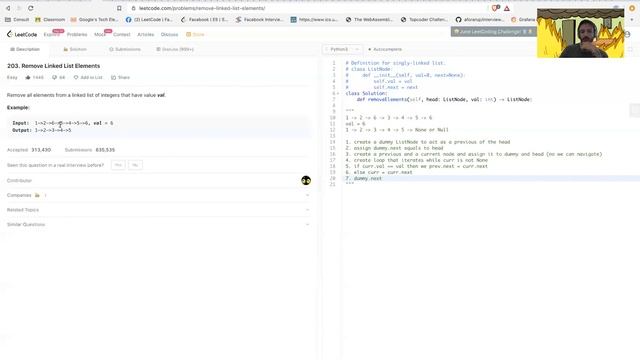
Task: Click the comments count icon
Action: point(54,78)
